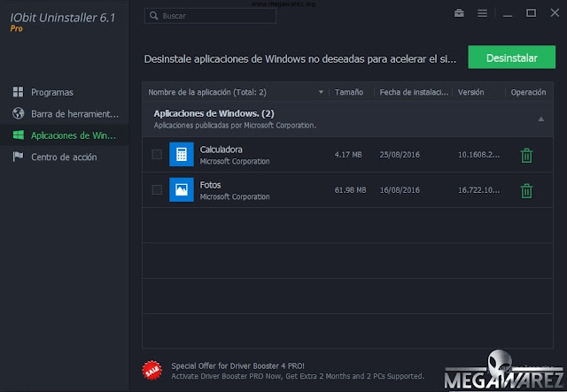The height and width of the screenshot is (392, 567).
Task: Collapse the Aplicaciones de Windows group
Action: tap(541, 119)
